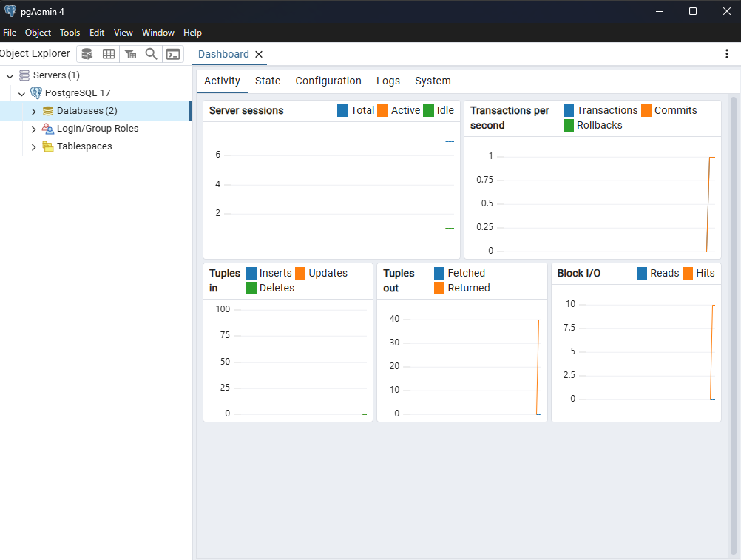Click the Transactions per second chart title

(510, 118)
